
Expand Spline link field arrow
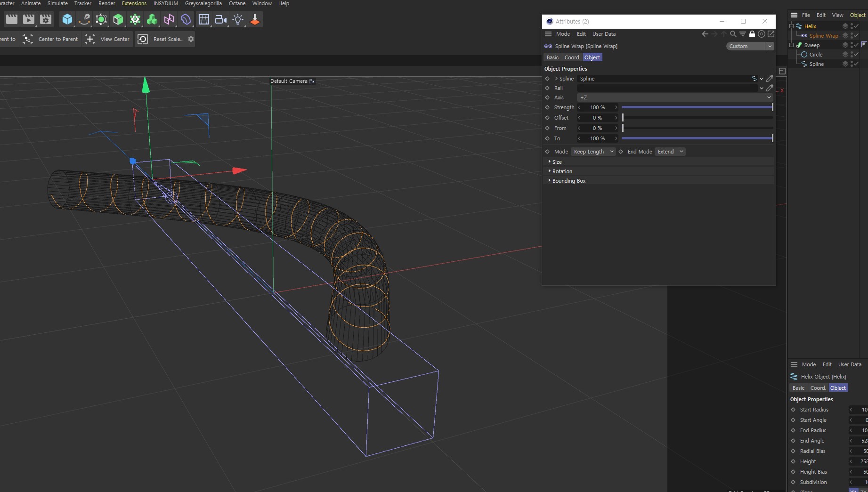click(556, 79)
